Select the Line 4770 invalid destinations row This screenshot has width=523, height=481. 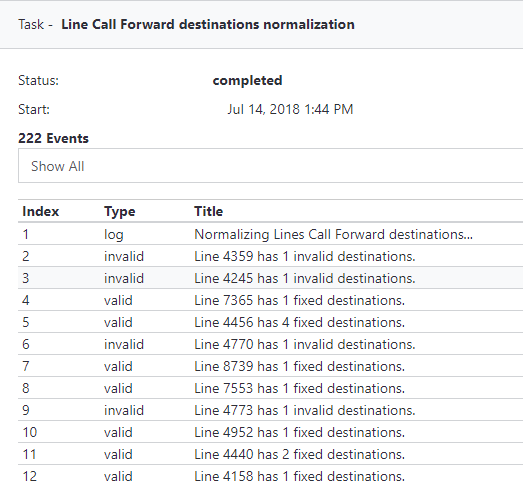click(x=271, y=344)
